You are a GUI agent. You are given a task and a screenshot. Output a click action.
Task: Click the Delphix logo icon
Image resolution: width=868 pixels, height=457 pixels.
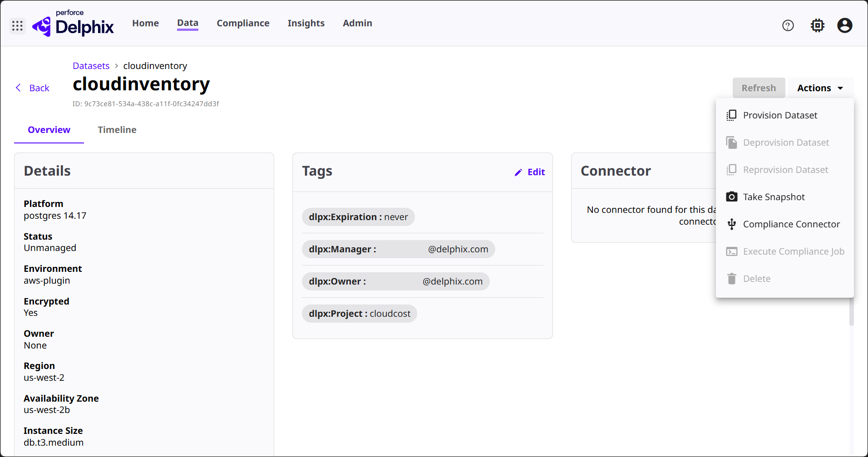click(42, 26)
